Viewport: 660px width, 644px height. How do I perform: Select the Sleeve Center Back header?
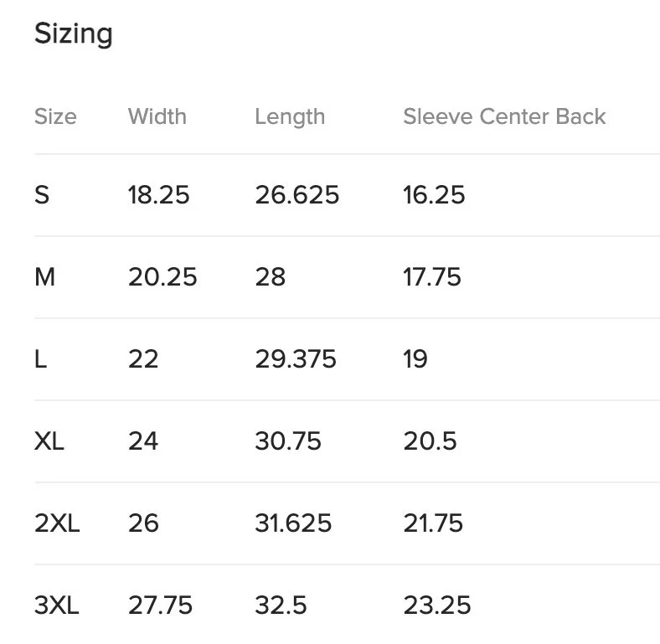pos(504,116)
